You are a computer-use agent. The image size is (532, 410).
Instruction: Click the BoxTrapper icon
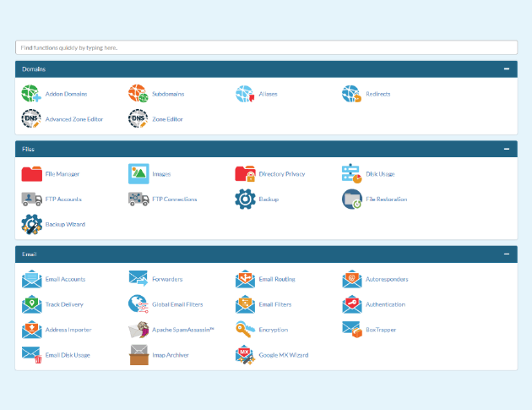(x=351, y=330)
